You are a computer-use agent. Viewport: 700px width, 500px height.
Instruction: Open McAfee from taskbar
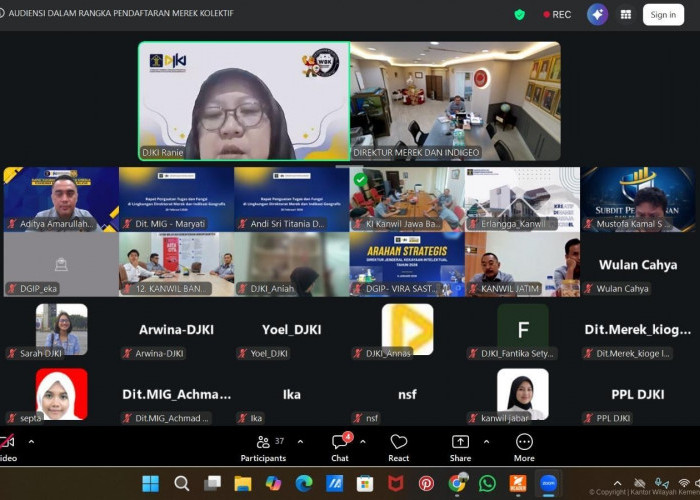(396, 483)
